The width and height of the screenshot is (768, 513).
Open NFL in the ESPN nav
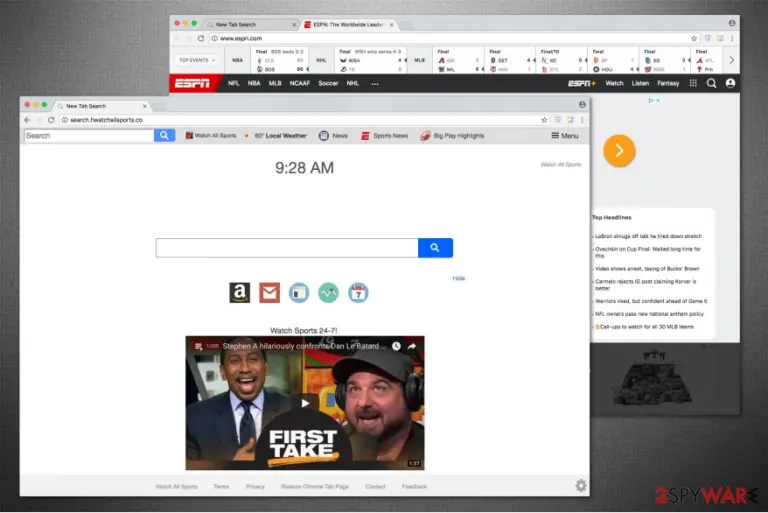[x=234, y=83]
